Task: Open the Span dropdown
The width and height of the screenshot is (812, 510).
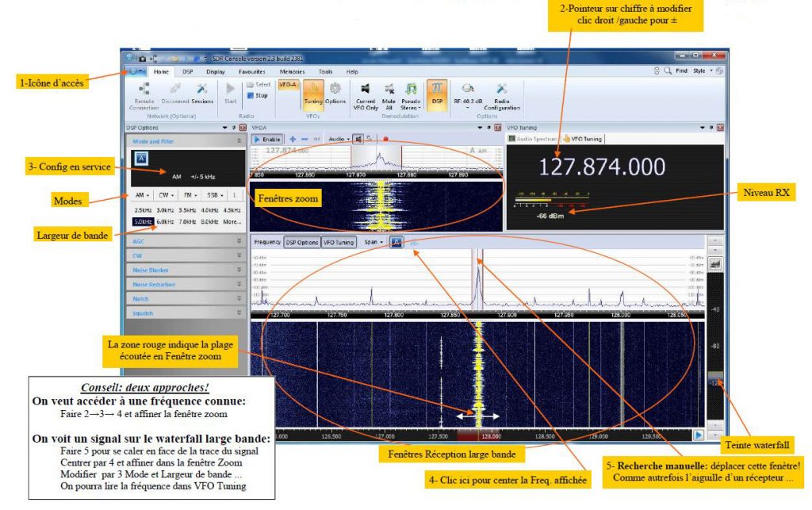Action: 373,242
